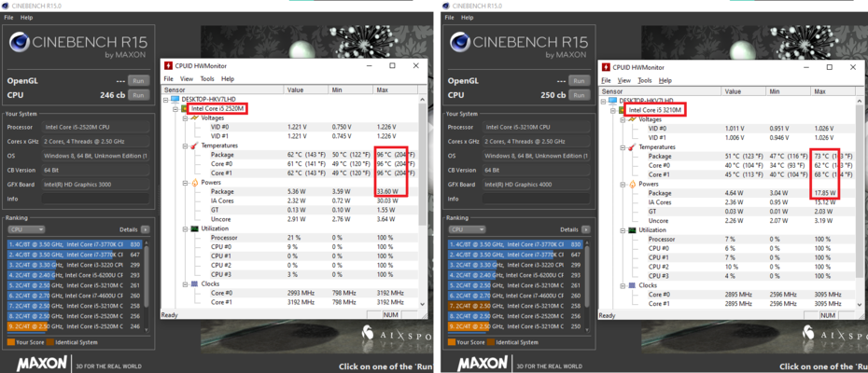Image resolution: width=868 pixels, height=373 pixels.
Task: Collapse the Powers node in the i5 2520M tree
Action: [186, 182]
